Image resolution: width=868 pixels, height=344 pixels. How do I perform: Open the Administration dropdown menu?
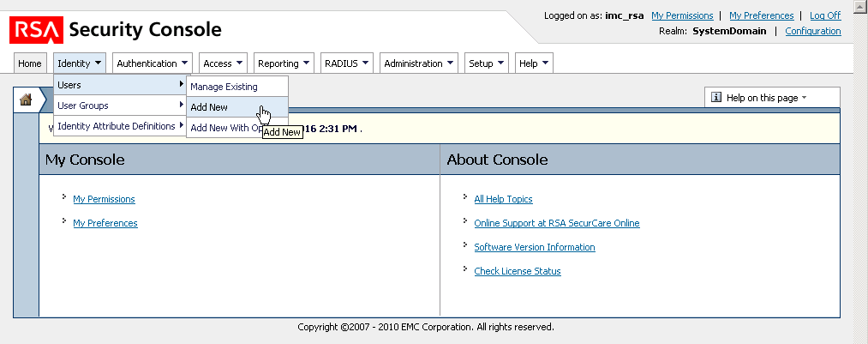click(419, 63)
